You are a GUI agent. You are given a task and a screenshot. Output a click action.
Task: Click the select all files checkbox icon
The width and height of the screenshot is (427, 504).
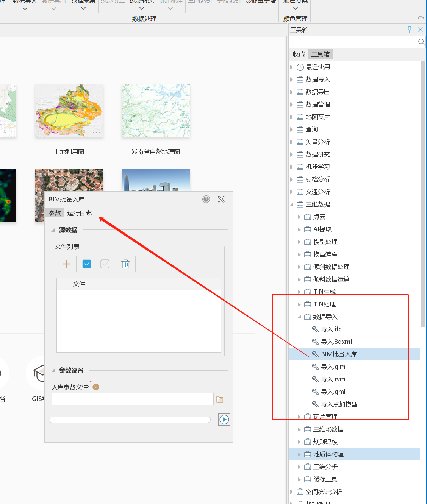[x=87, y=264]
